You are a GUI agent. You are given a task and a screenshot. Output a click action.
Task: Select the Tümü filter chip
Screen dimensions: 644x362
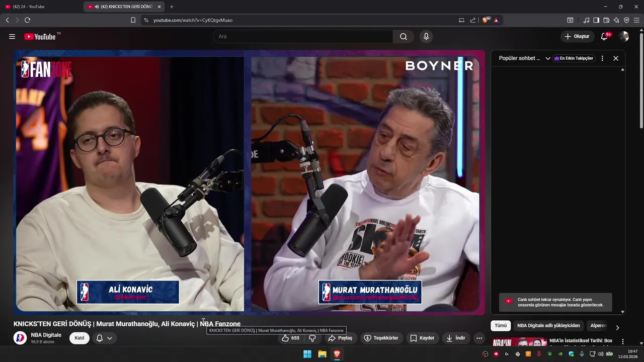tap(501, 326)
